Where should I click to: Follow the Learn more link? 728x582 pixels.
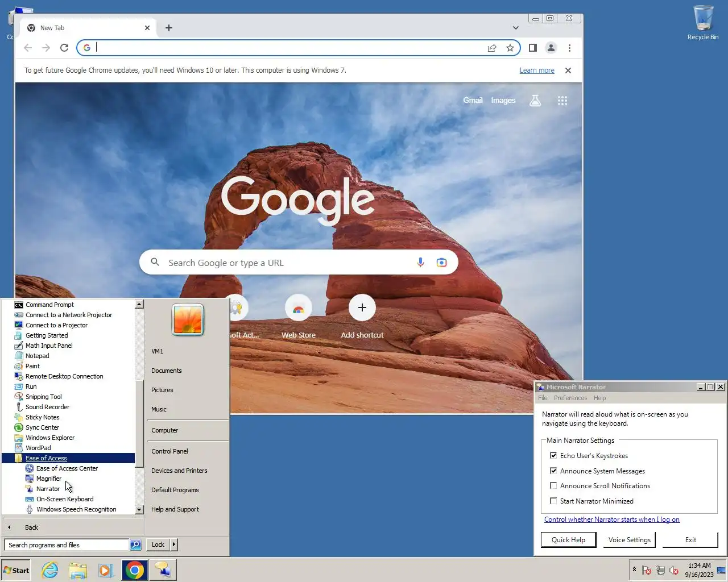537,70
